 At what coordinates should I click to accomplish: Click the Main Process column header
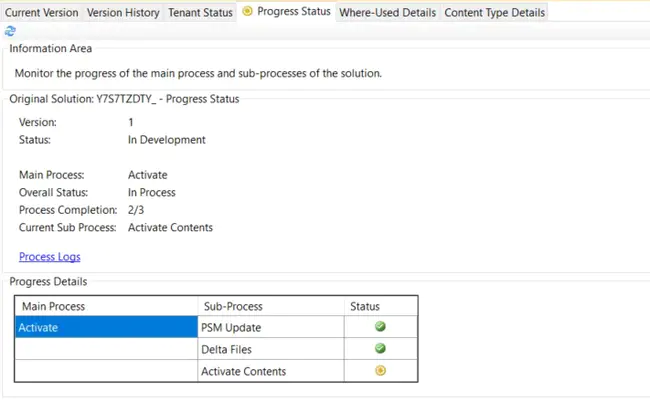click(x=107, y=306)
